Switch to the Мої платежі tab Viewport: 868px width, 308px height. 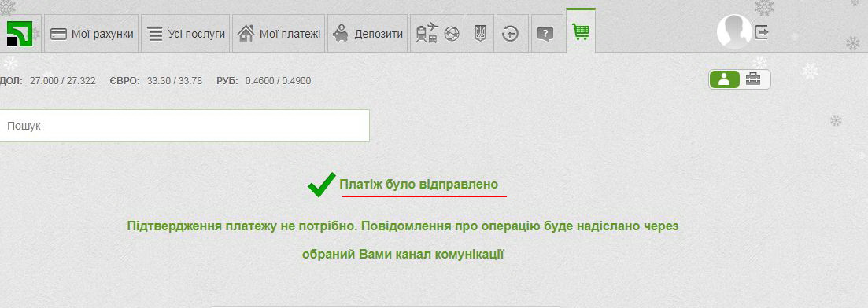point(279,34)
